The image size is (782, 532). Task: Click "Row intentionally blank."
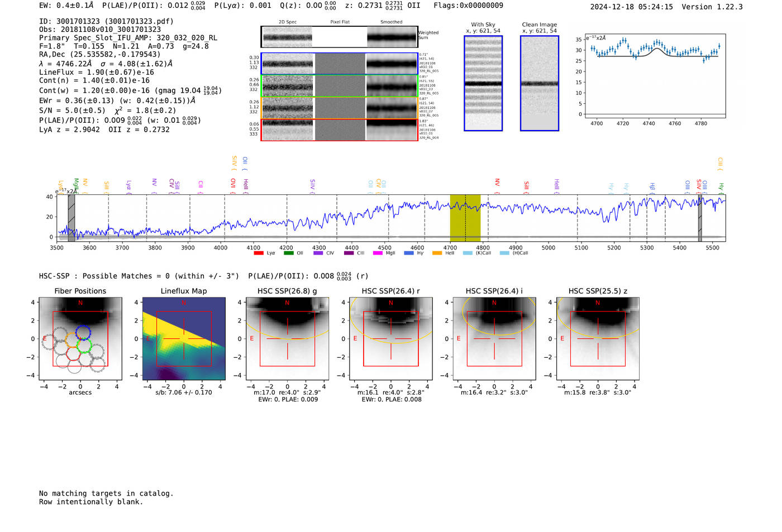pyautogui.click(x=91, y=502)
